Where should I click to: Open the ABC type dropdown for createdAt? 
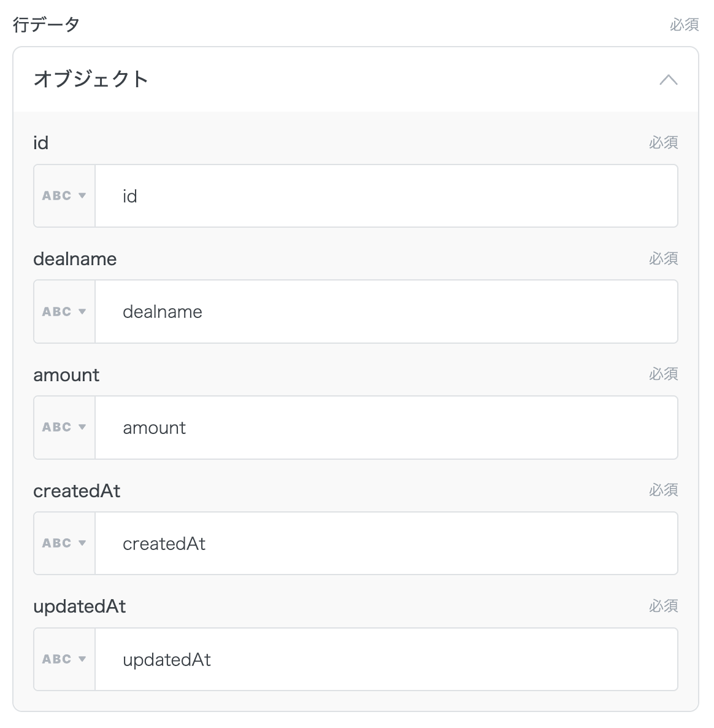coord(64,543)
